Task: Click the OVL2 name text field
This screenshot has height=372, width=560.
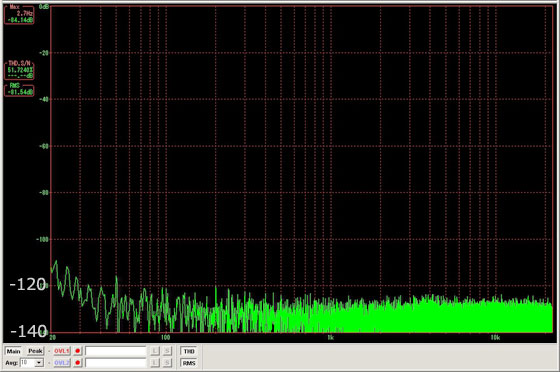Action: [x=116, y=363]
